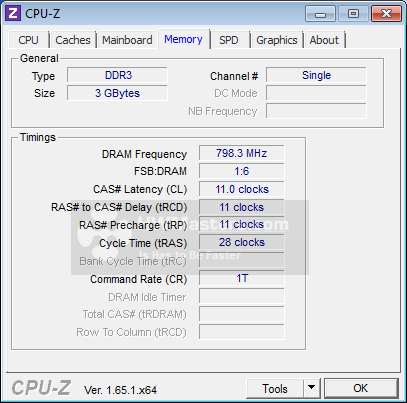Viewport: 407px width, 403px height.
Task: Click the Channel # label
Action: (x=234, y=76)
